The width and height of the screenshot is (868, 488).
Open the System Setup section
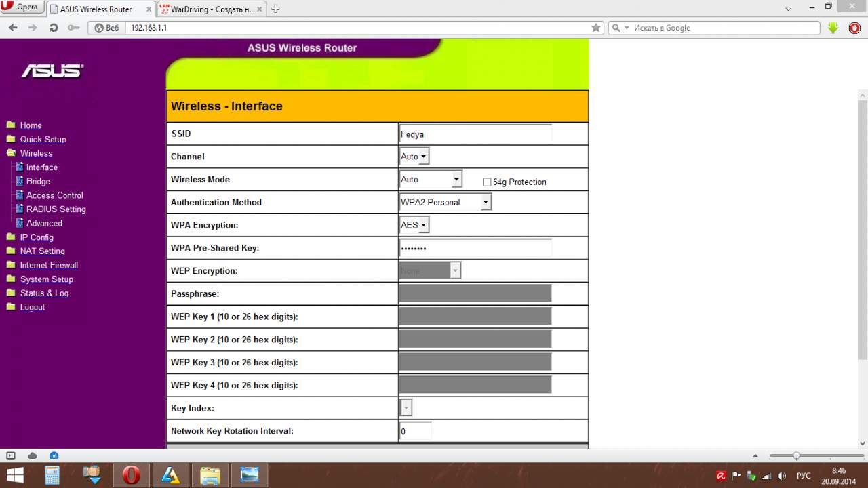[46, 279]
